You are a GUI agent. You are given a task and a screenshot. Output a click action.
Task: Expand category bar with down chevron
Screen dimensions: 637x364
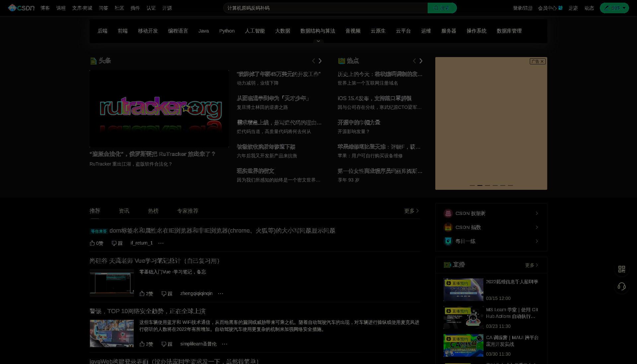(318, 41)
